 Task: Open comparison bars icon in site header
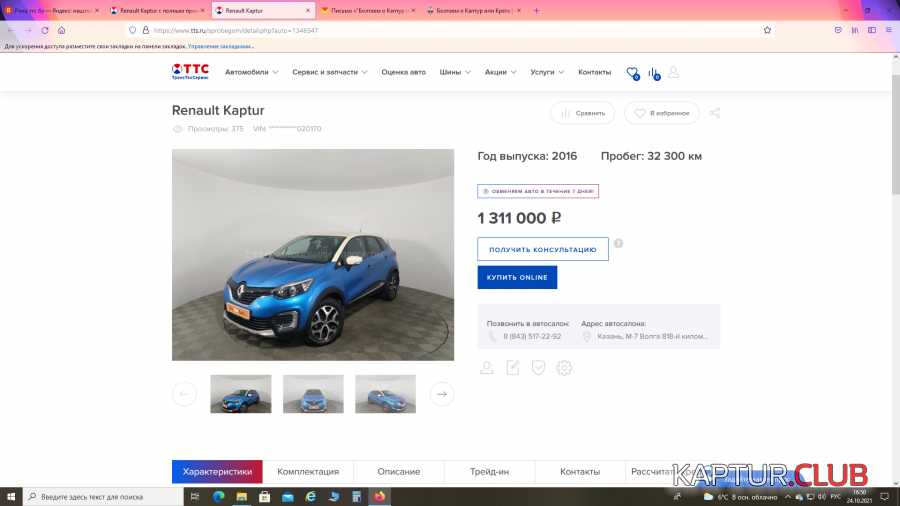pos(653,73)
